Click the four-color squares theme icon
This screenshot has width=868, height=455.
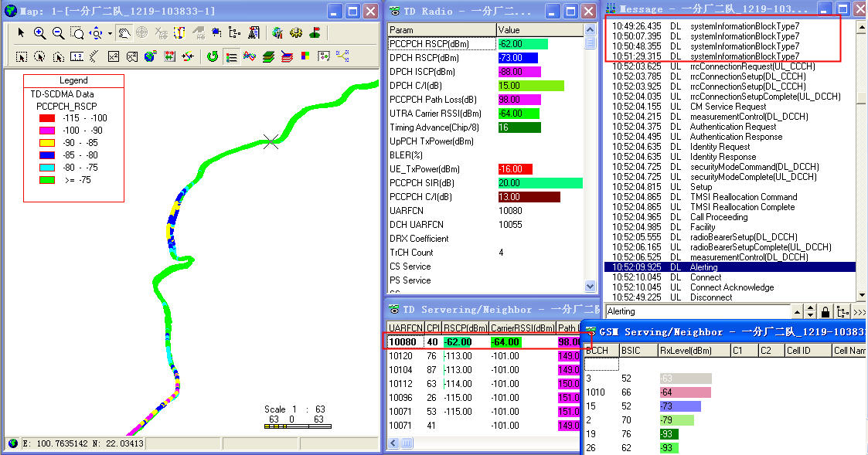click(305, 56)
